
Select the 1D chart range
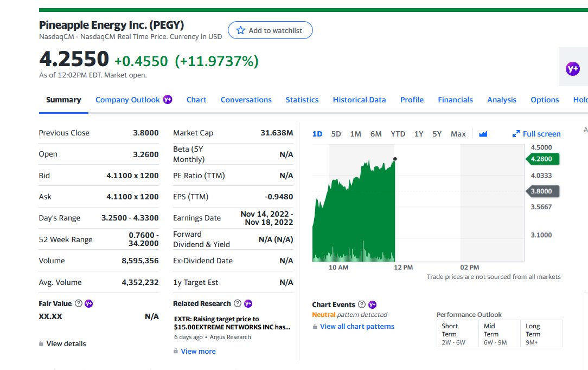click(x=317, y=134)
